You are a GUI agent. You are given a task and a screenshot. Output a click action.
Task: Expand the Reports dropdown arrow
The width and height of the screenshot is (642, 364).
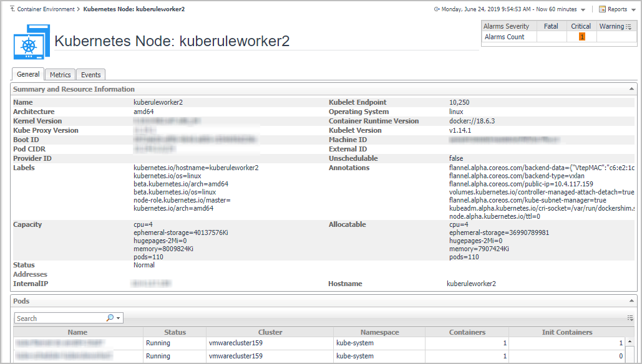click(x=633, y=10)
